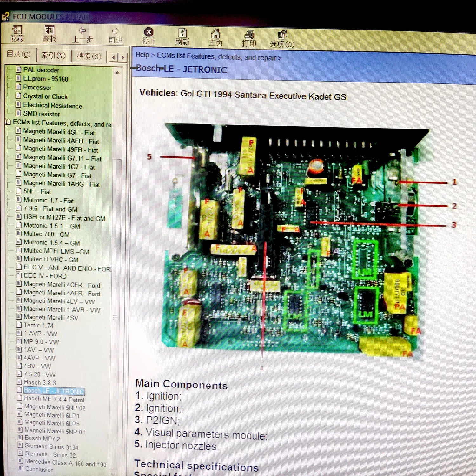
Task: Open the 搜索(S) Search tab
Action: [88, 56]
